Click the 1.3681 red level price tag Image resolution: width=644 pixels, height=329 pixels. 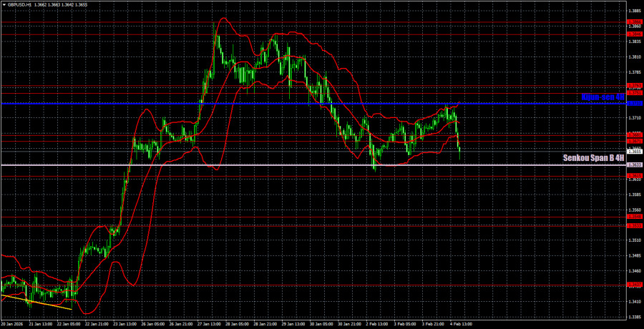pyautogui.click(x=634, y=134)
